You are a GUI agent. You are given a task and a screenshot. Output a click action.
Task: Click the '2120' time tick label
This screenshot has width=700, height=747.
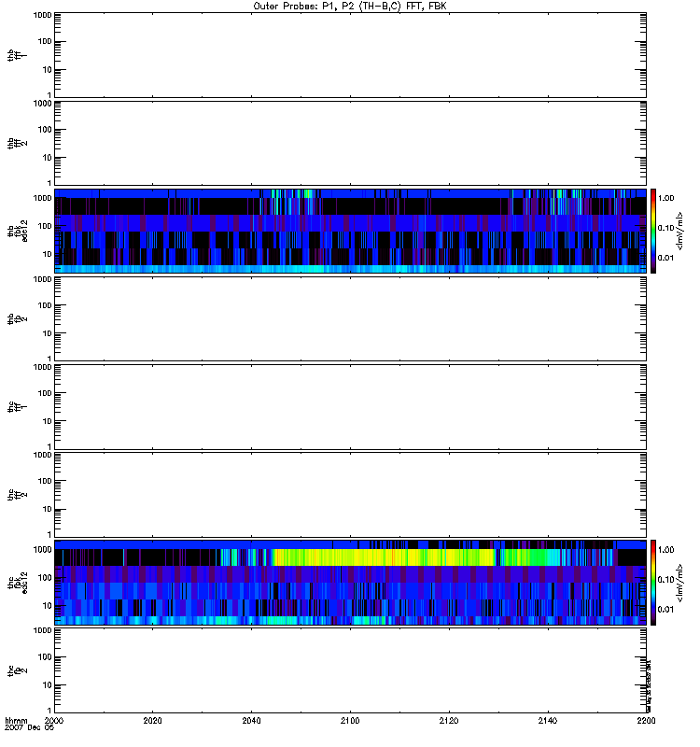(449, 720)
